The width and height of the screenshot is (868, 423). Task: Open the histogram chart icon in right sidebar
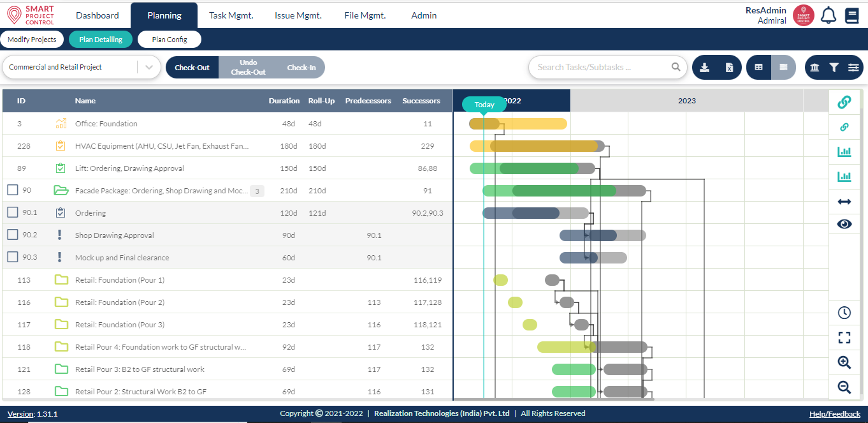coord(844,152)
